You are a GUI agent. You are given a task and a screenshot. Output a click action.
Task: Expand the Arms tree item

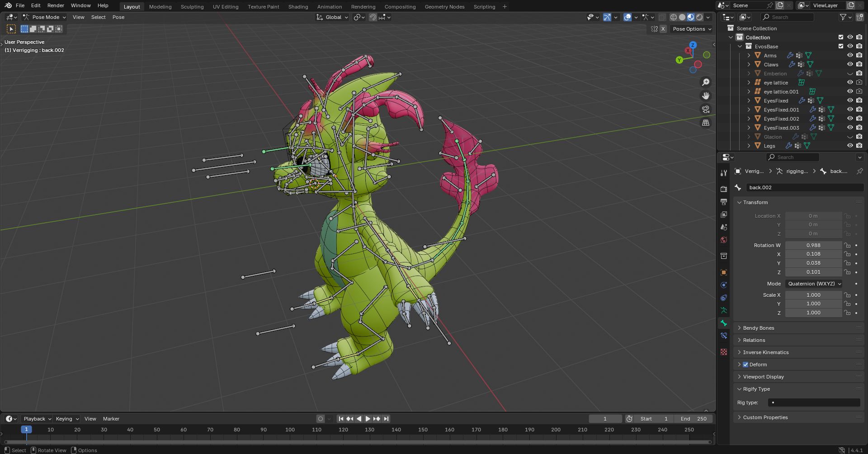[749, 56]
